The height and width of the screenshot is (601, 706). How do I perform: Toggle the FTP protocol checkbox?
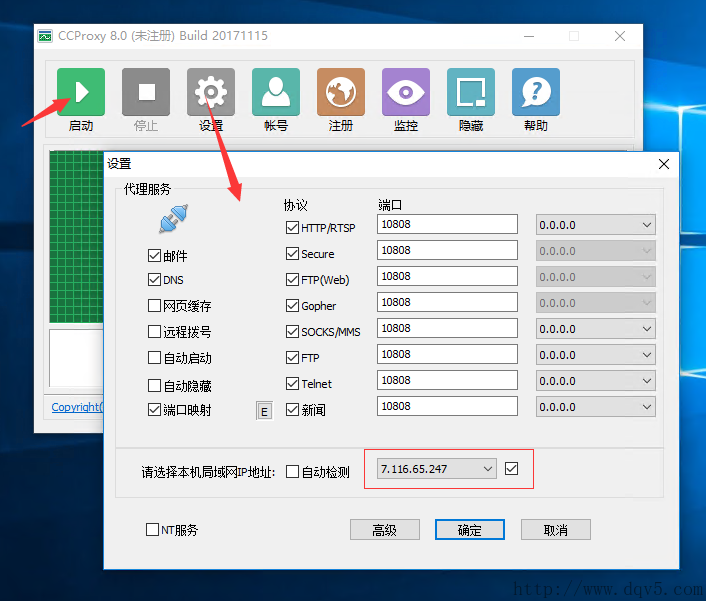292,358
